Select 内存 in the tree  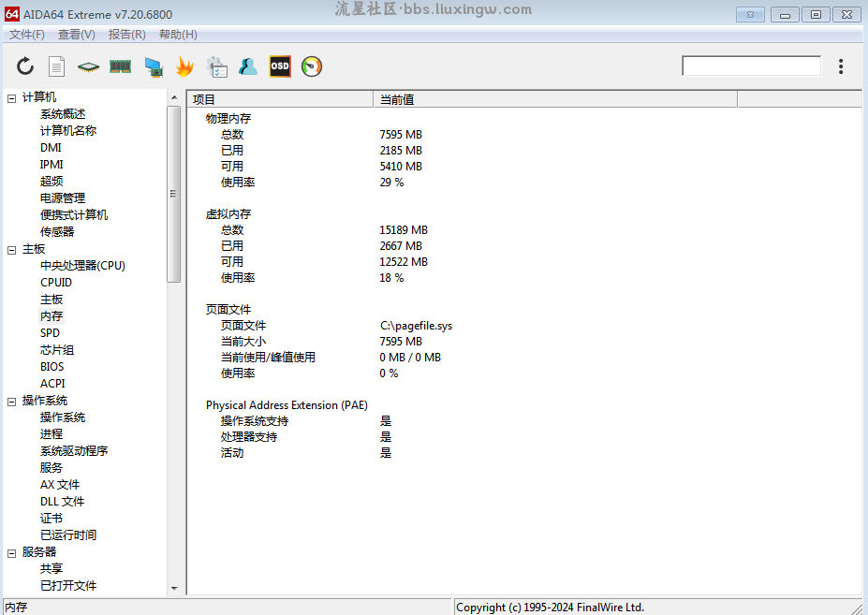click(x=51, y=316)
